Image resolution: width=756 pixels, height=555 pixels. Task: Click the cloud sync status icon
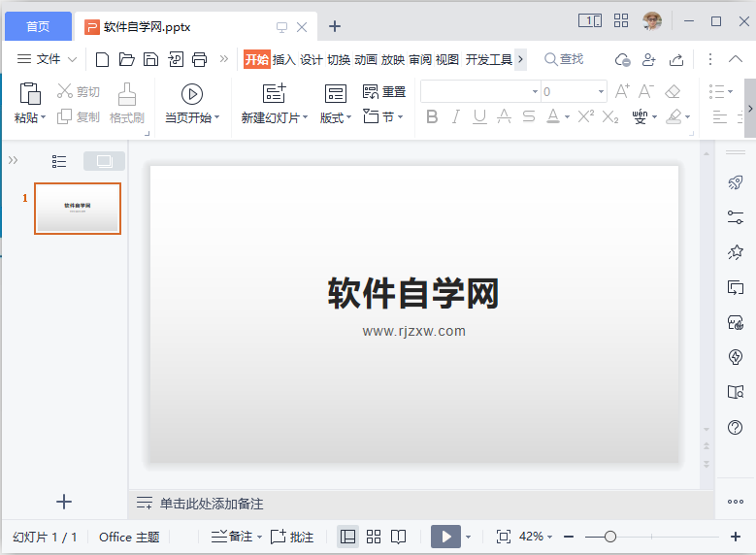click(622, 60)
